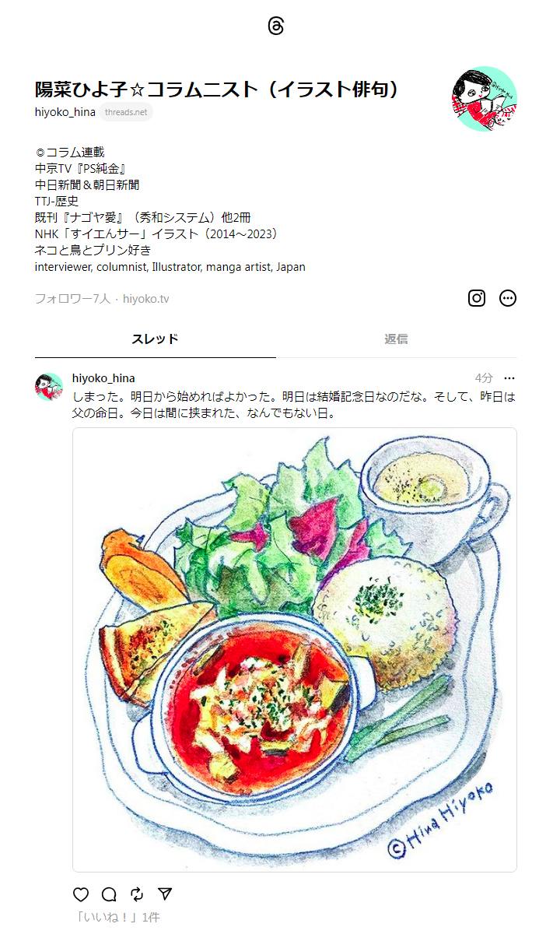Share post with paper plane icon

coord(165,894)
